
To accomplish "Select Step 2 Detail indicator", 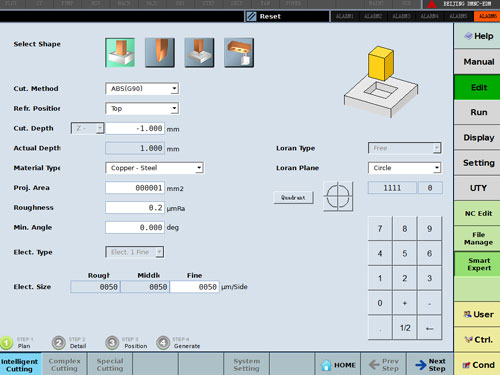I will point(69,343).
